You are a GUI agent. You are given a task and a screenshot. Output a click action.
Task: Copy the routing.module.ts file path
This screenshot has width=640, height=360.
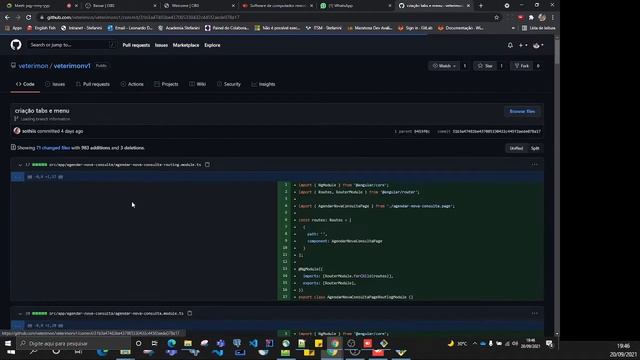(x=207, y=165)
